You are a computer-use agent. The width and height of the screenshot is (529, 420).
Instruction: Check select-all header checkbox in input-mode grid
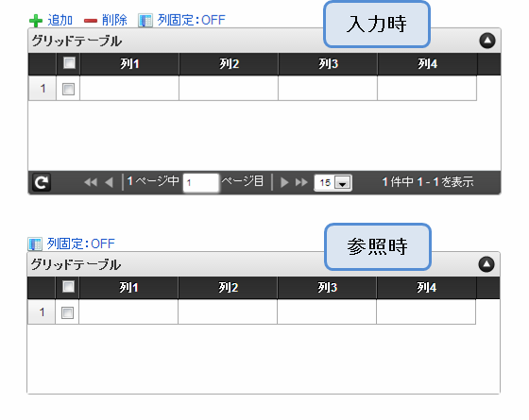click(x=70, y=63)
